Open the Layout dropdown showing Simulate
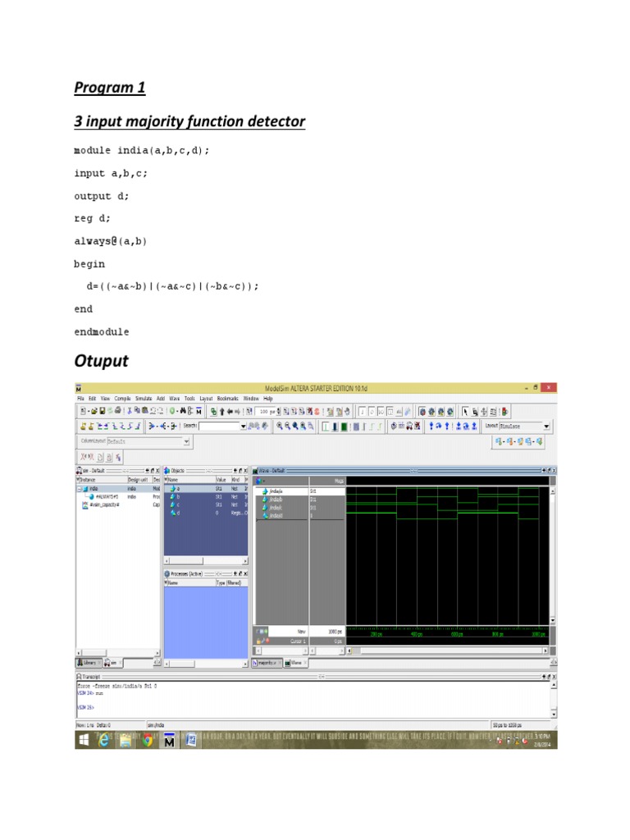The width and height of the screenshot is (630, 840). [525, 427]
